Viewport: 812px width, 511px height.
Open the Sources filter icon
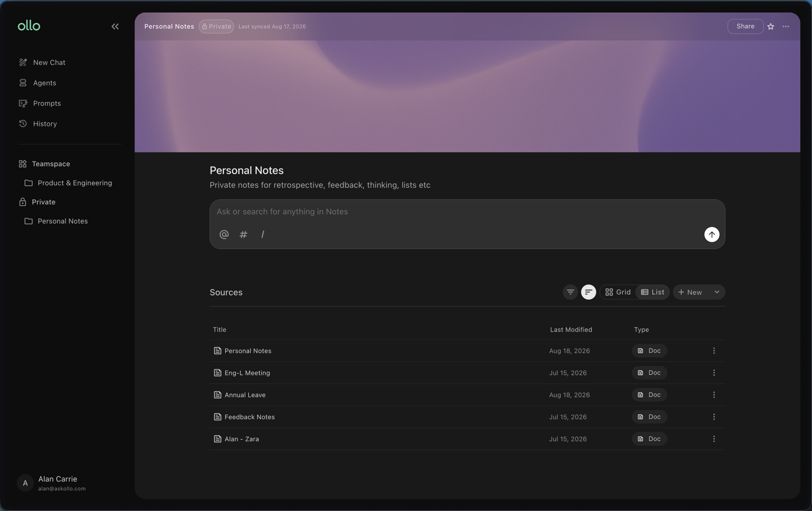[x=570, y=292]
